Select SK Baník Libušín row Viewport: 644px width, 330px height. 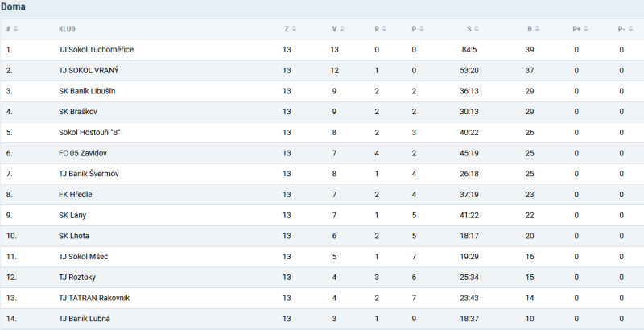[x=322, y=91]
